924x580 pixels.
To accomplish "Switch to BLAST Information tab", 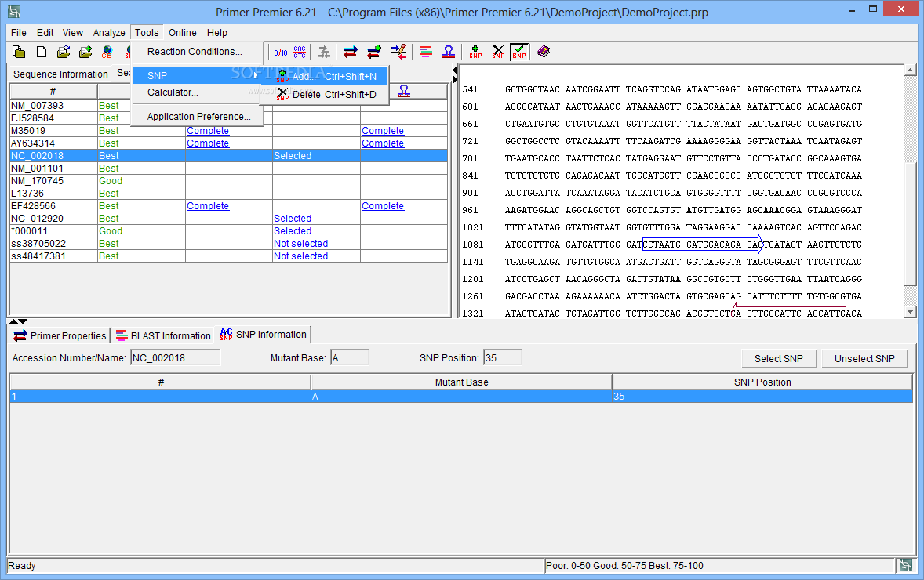I will (x=163, y=335).
